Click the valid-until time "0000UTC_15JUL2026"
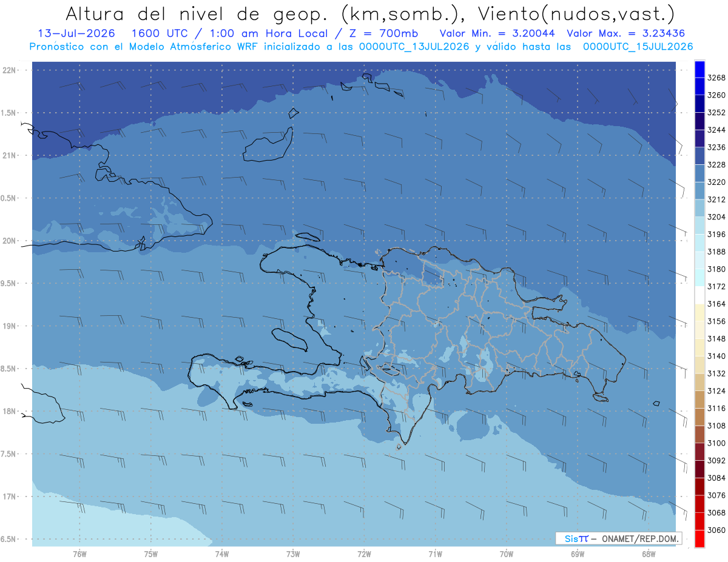Image resolution: width=728 pixels, height=562 pixels. click(638, 46)
